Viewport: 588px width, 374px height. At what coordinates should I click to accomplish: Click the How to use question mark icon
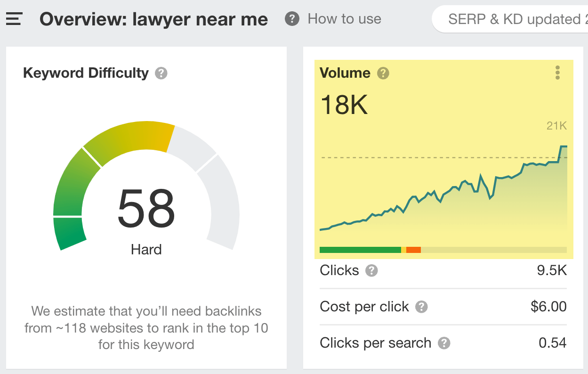(x=291, y=19)
